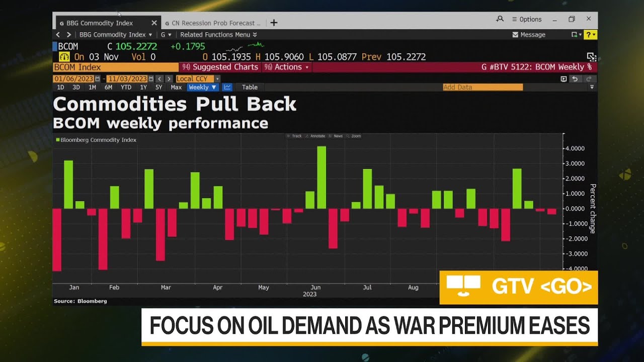Open the start date calendar picker
This screenshot has width=644, height=362.
(98, 79)
